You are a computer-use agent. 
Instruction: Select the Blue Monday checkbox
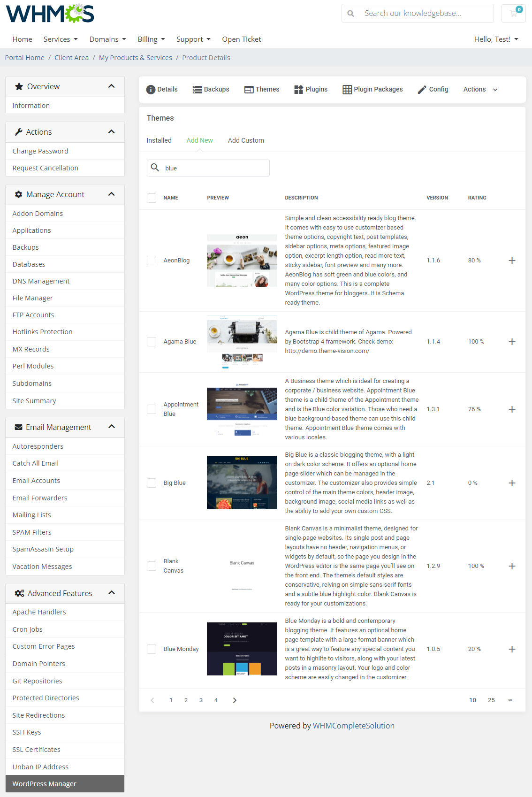(x=152, y=649)
